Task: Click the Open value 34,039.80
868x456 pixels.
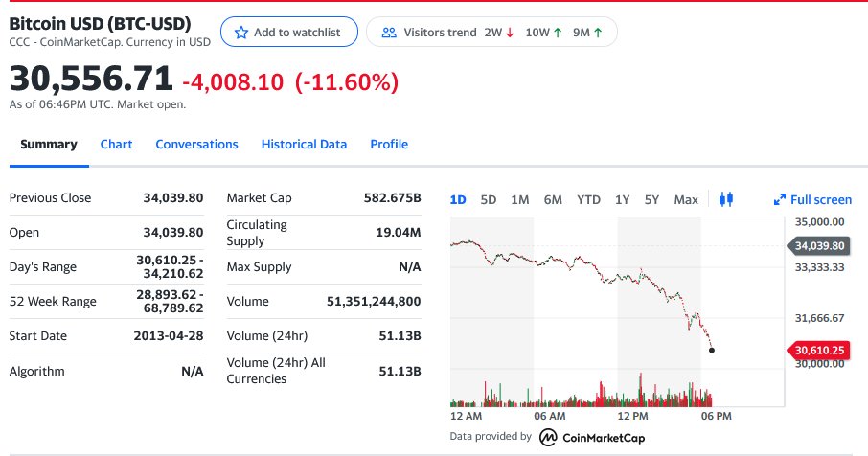Action: coord(173,233)
